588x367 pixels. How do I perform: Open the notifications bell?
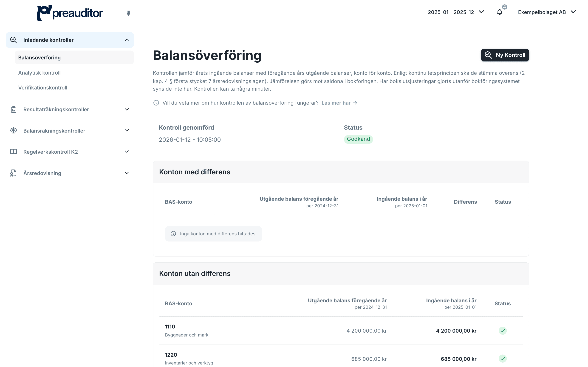(x=499, y=12)
